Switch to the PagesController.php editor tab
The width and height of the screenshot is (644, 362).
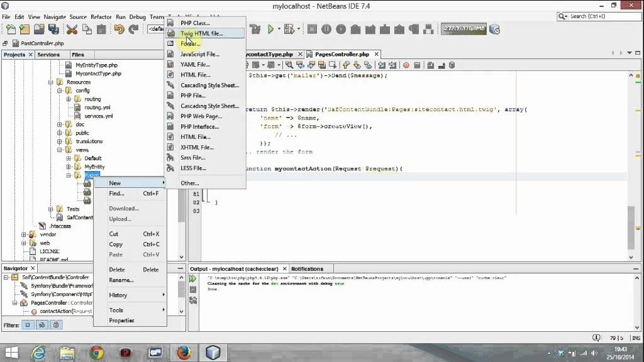[341, 54]
